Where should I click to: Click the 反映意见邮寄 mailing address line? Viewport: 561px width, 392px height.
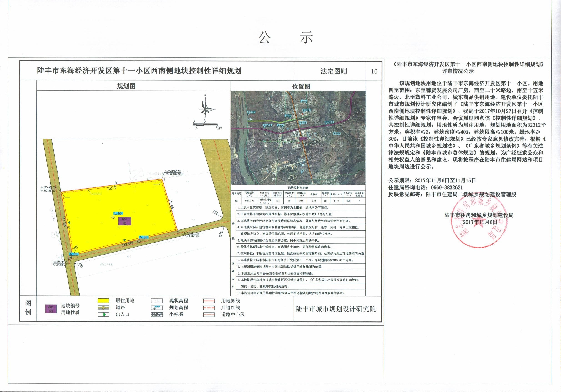(x=452, y=194)
